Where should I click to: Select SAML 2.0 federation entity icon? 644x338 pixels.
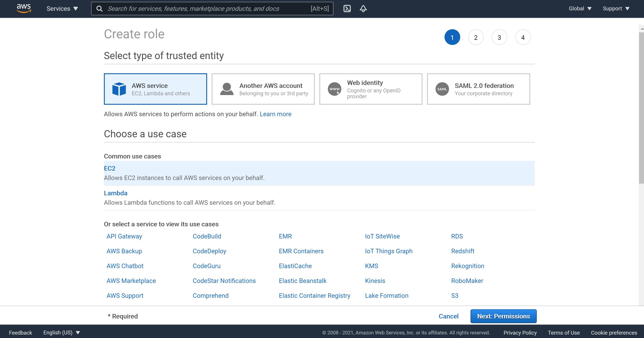tap(442, 89)
